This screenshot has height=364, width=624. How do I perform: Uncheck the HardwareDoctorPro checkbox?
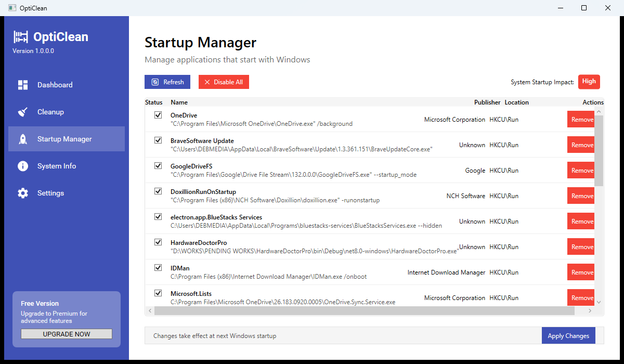click(158, 242)
